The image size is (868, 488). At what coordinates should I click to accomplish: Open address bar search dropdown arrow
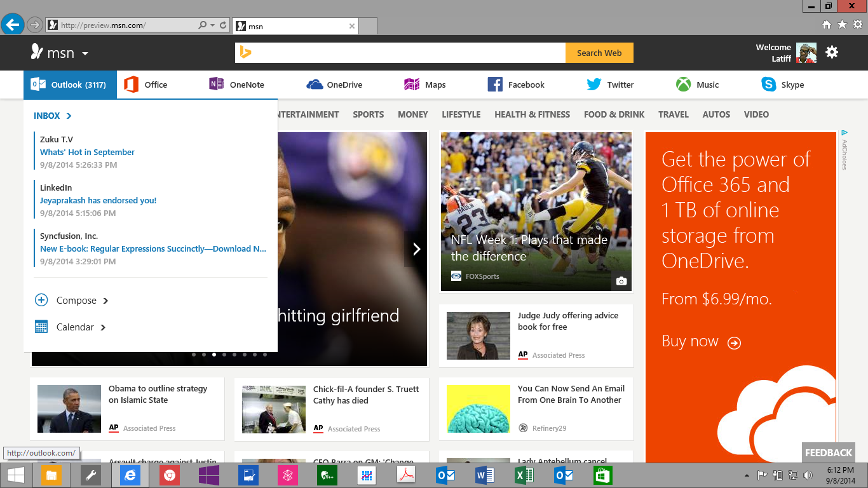212,25
